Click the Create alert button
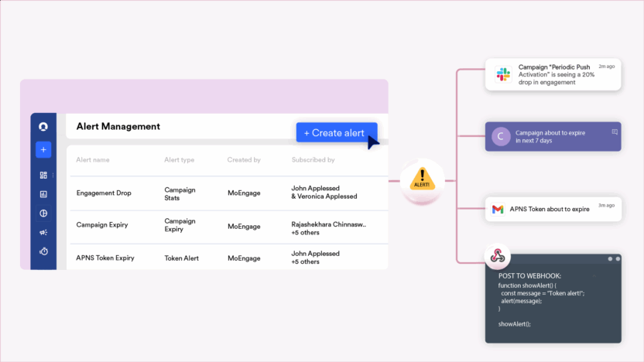 336,133
